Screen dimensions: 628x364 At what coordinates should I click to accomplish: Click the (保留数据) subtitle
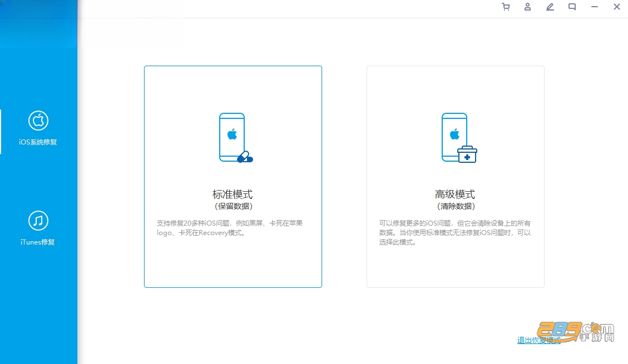coord(234,206)
